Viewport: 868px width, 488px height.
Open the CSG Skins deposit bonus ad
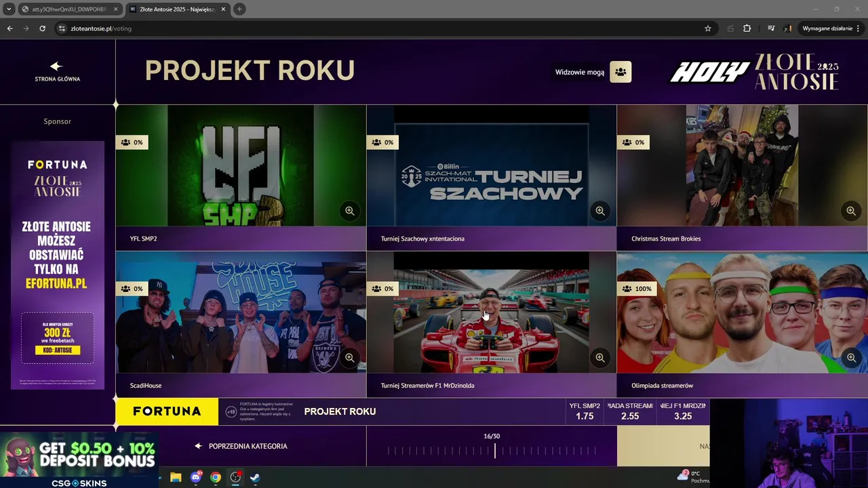pyautogui.click(x=79, y=460)
